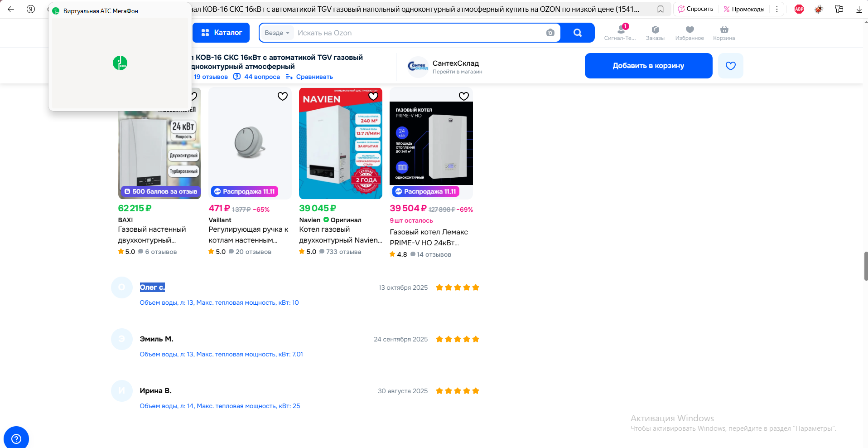Search by photo using the camera icon
Viewport: 868px width, 448px height.
[550, 33]
